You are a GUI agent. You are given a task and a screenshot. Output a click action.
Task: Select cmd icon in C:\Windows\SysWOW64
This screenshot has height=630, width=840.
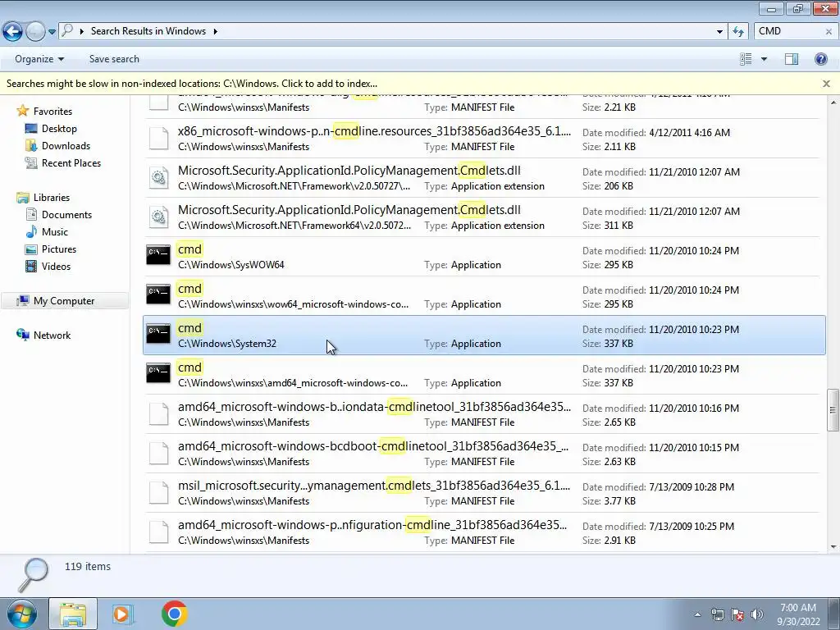(158, 254)
